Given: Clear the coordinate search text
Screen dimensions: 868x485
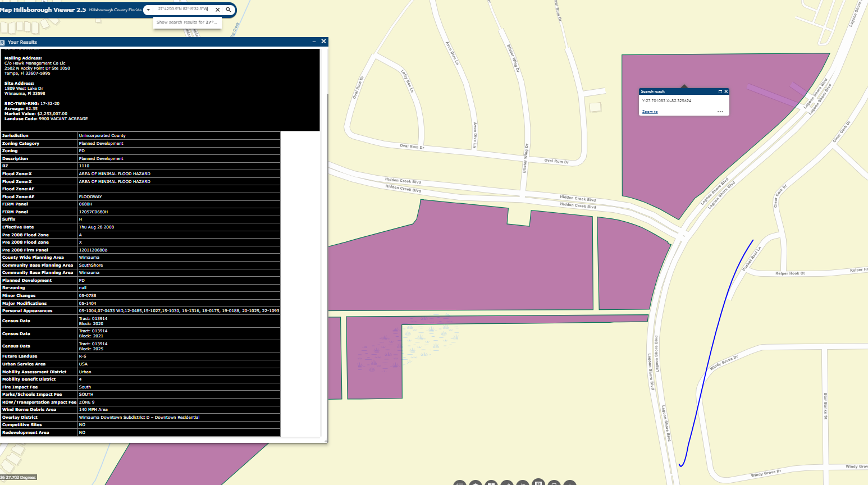Looking at the screenshot, I should [218, 10].
